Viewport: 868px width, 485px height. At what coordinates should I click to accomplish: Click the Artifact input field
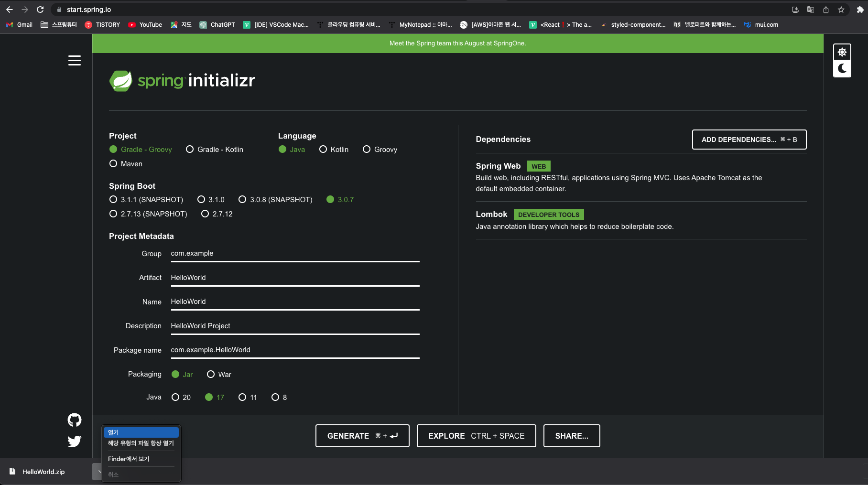[295, 278]
